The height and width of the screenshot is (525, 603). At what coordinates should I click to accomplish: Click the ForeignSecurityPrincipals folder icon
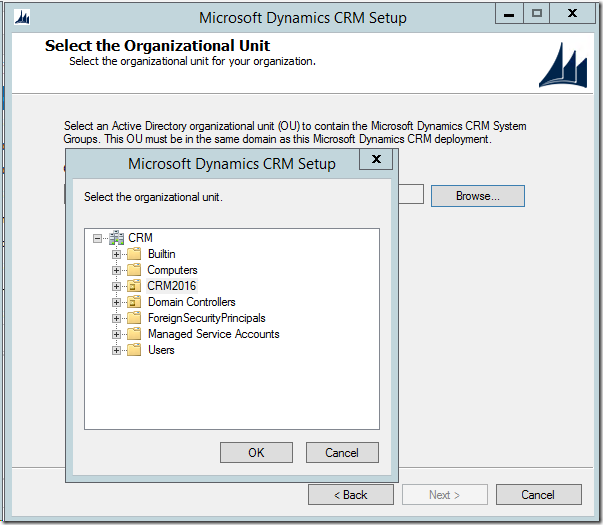pyautogui.click(x=134, y=318)
